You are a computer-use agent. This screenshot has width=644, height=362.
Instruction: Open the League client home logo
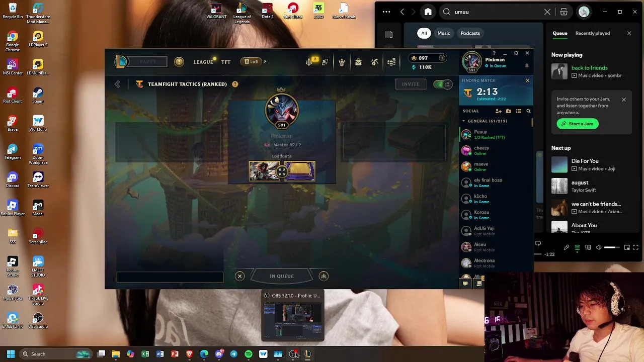pos(121,62)
